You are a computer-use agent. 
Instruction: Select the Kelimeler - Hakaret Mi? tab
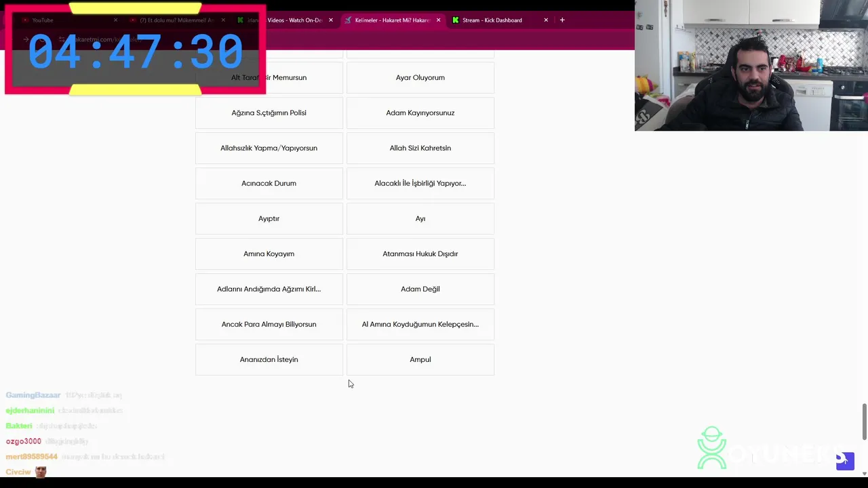point(392,20)
